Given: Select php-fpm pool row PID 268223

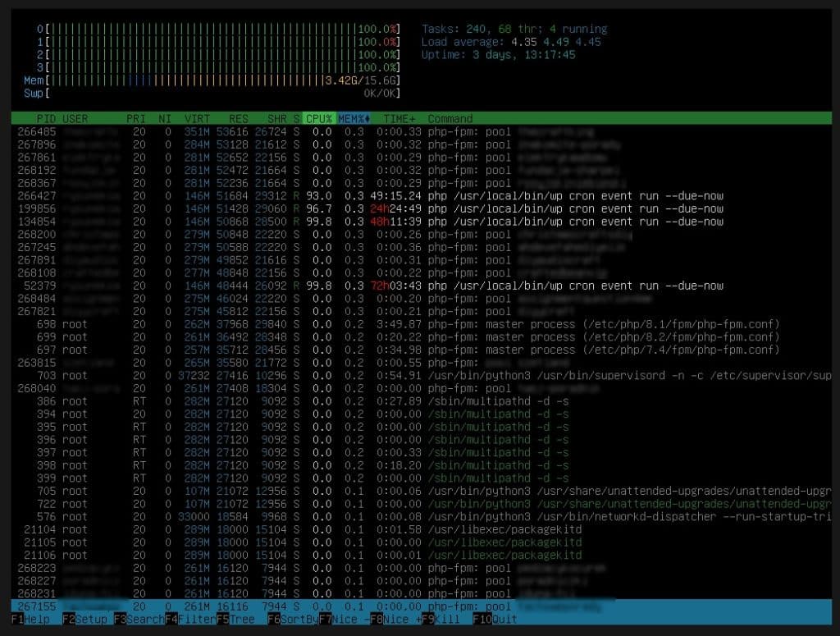Looking at the screenshot, I should pyautogui.click(x=421, y=568).
